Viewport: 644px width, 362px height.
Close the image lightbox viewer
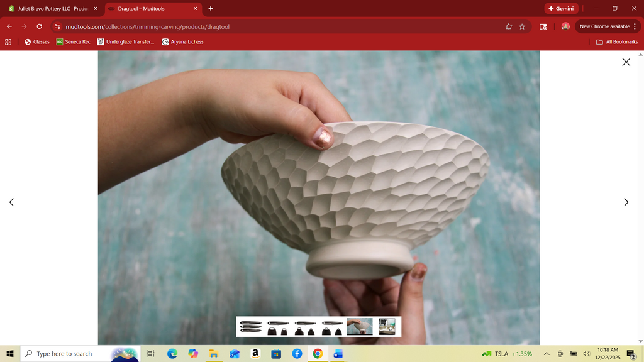pos(626,62)
